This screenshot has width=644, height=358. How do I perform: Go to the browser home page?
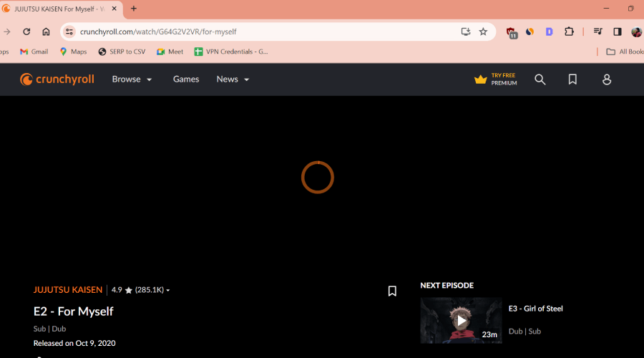(x=46, y=32)
